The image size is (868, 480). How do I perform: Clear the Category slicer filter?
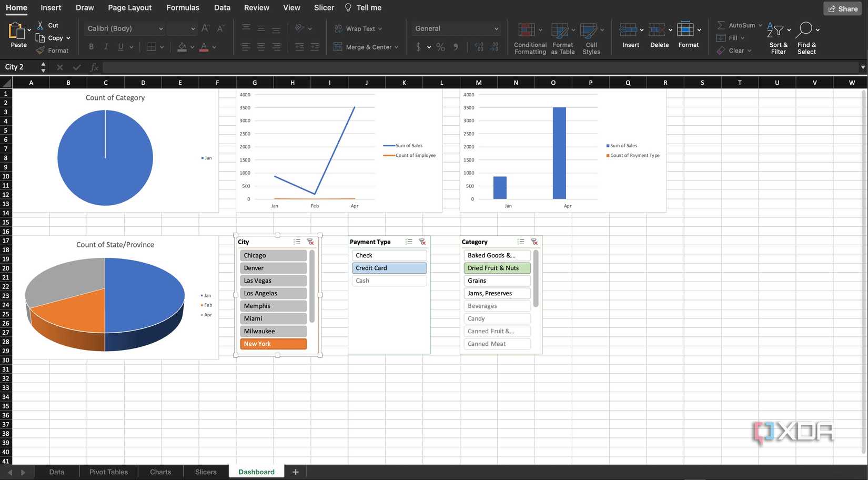click(x=534, y=242)
